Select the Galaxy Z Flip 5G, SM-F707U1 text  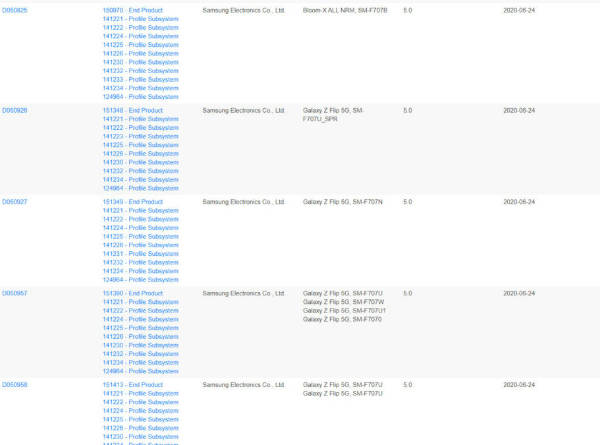[x=344, y=311]
